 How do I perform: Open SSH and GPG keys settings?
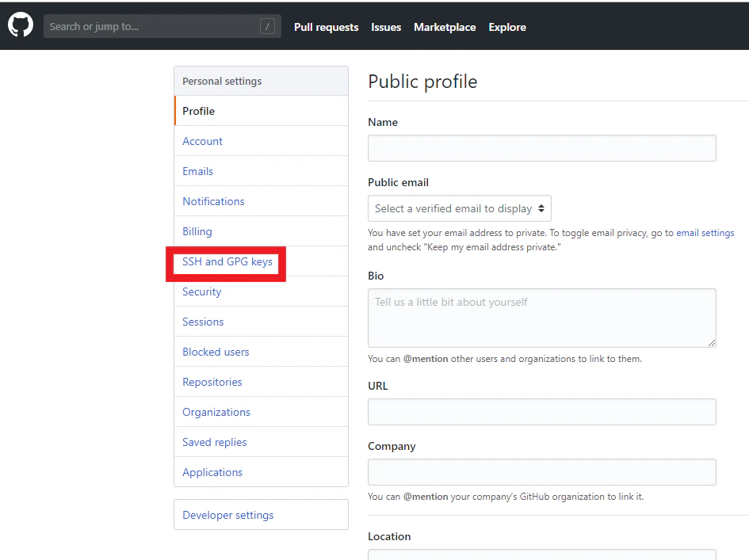point(262,261)
